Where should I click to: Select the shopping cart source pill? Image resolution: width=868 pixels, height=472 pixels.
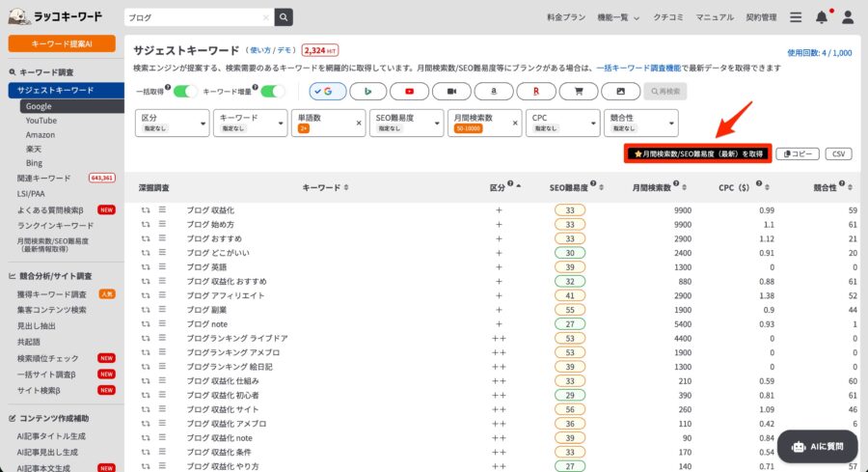579,92
